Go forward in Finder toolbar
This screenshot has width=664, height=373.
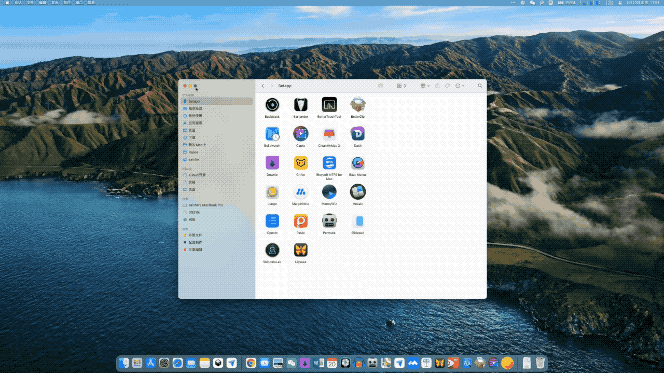coord(271,86)
